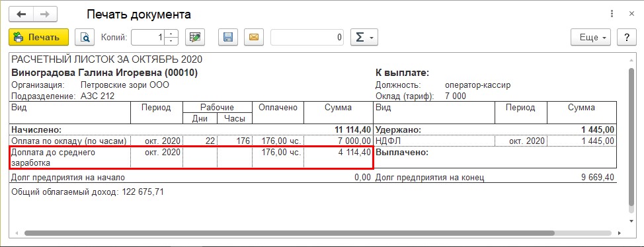Click the working days value 22
This screenshot has width=644, height=247.
tap(210, 141)
